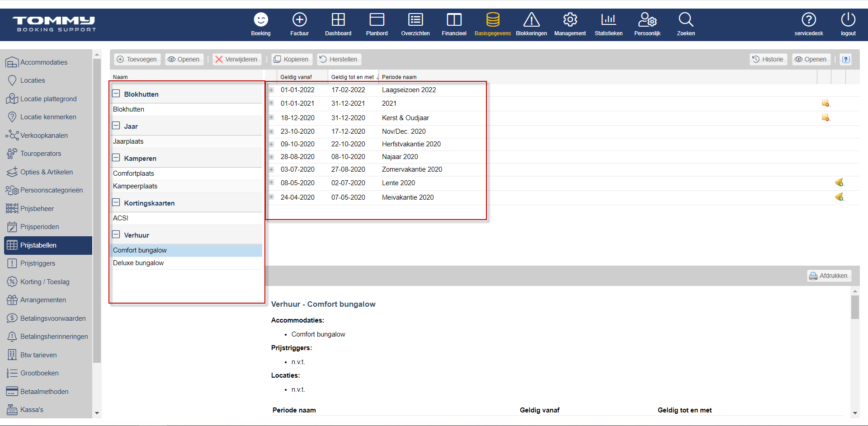Click the Verwijderen button
Viewport: 868px width, 426px height.
pos(236,59)
